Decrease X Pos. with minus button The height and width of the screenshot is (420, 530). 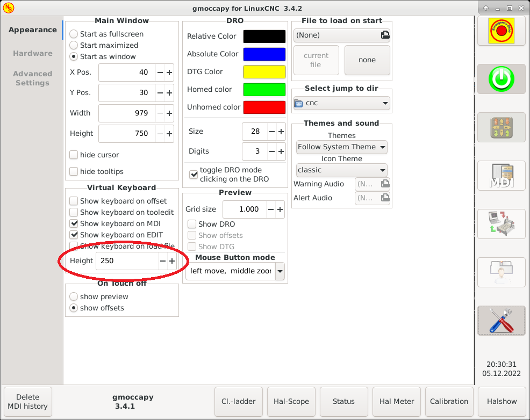(x=160, y=73)
